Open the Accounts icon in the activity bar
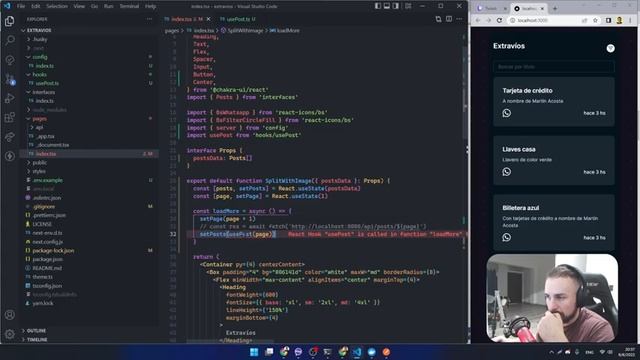The height and width of the screenshot is (360, 640). pyautogui.click(x=10, y=315)
